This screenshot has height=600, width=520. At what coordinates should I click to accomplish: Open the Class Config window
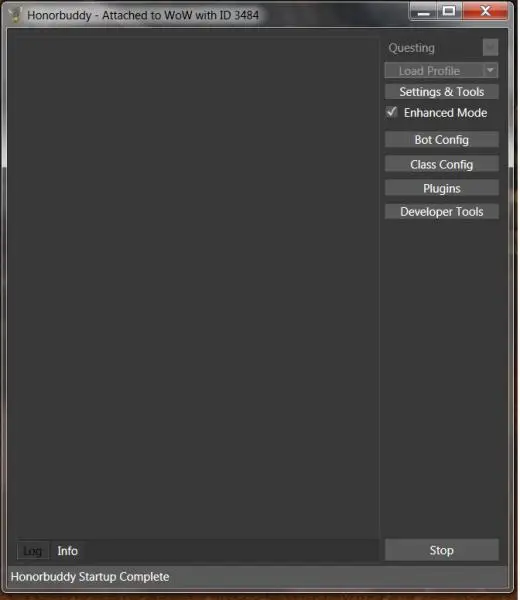(442, 164)
